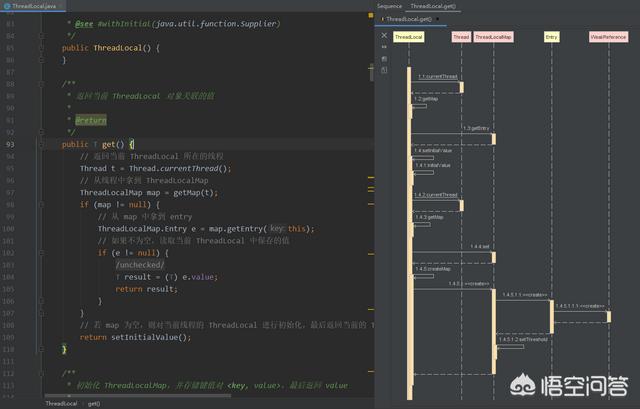Close the ThreadLocal.java editor tab
The height and width of the screenshot is (409, 640).
pyautogui.click(x=60, y=6)
